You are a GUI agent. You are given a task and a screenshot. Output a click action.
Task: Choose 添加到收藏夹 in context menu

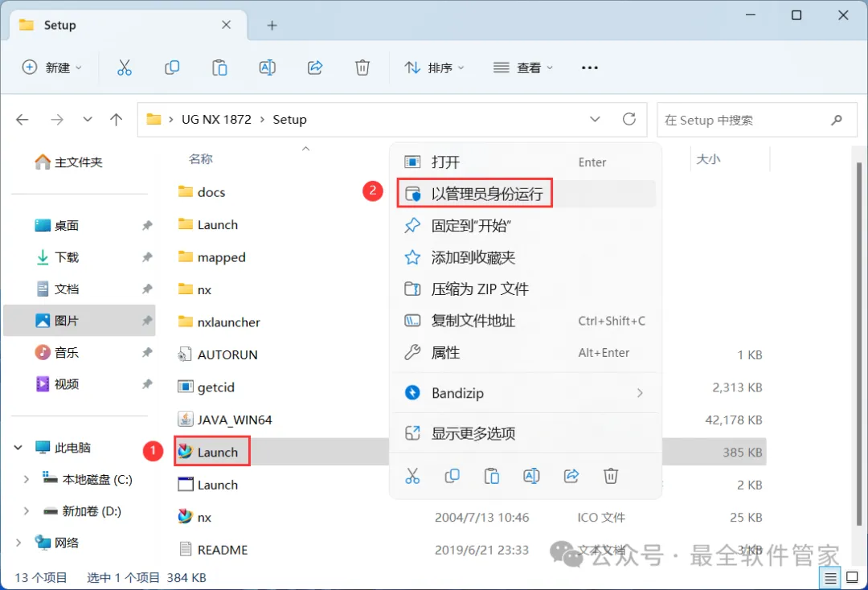(x=526, y=257)
